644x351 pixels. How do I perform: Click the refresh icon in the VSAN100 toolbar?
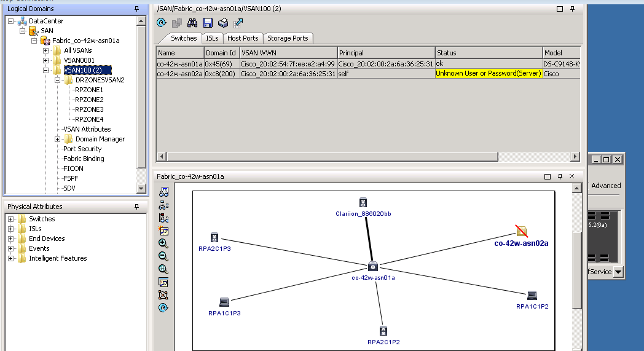click(x=162, y=23)
